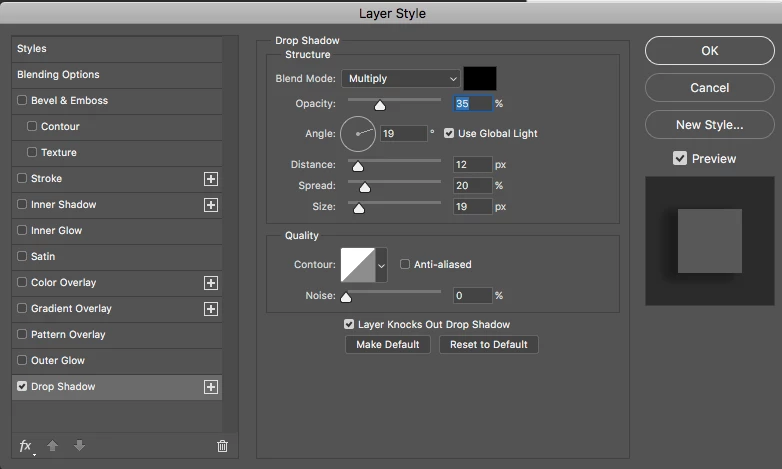Viewport: 782px width, 469px height.
Task: Open the Outer Glow settings label
Action: pos(58,360)
